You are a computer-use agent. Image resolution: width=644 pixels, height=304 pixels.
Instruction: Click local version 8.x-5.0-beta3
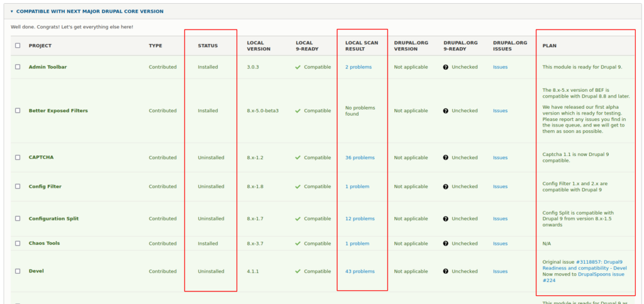coord(263,111)
